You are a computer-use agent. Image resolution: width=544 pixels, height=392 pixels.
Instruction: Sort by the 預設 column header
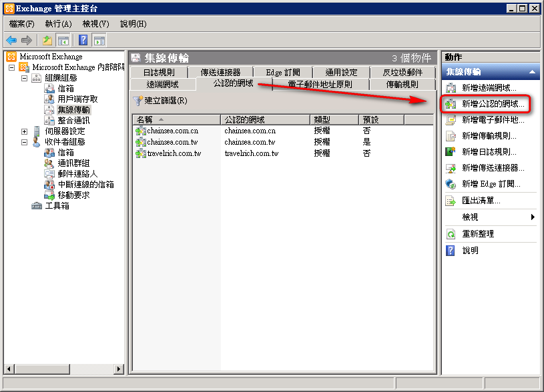(381, 120)
